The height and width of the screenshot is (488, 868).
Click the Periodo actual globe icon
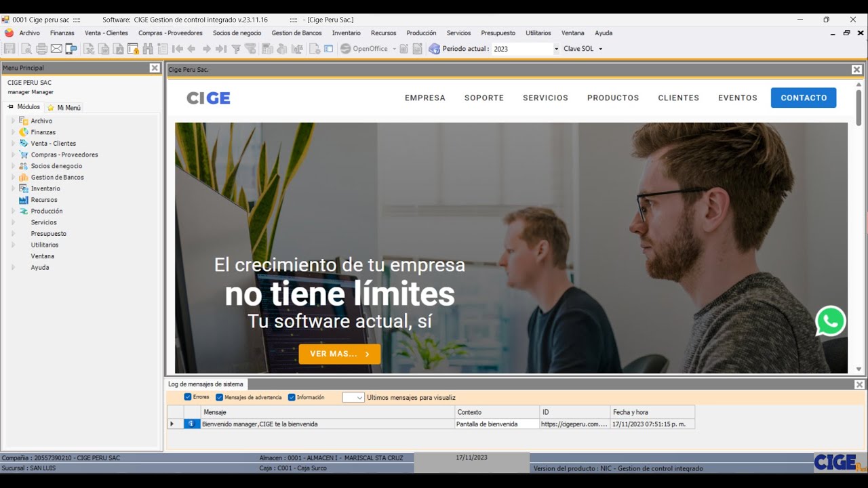tap(435, 49)
